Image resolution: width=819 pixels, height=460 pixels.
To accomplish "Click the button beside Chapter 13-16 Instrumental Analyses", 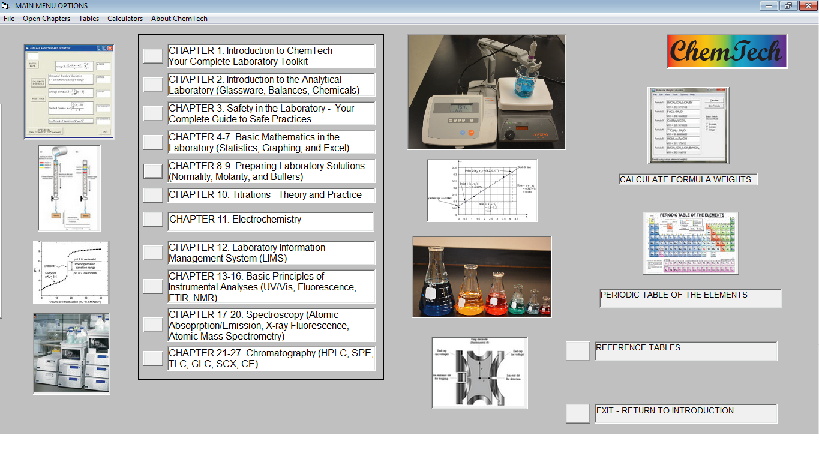I will pos(153,286).
